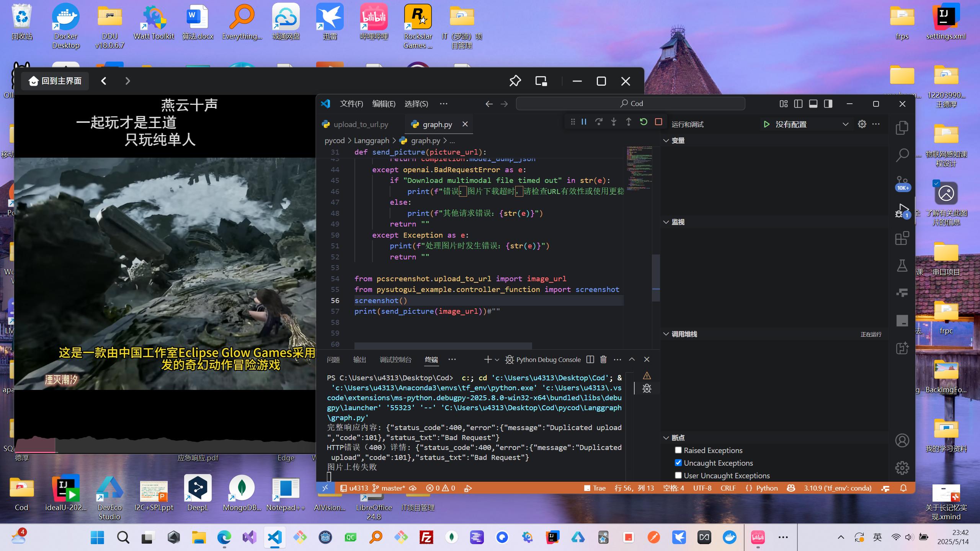Click the remote window icon in the status bar
This screenshot has height=551, width=980.
[x=325, y=488]
